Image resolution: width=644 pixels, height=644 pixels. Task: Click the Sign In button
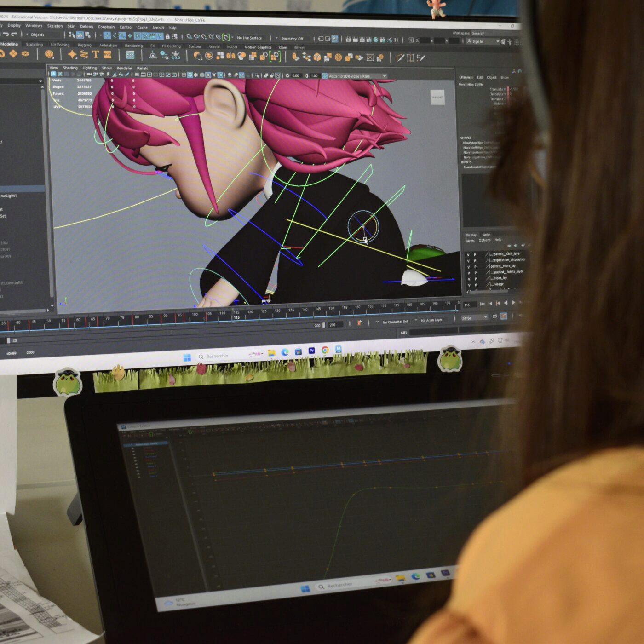[x=477, y=41]
